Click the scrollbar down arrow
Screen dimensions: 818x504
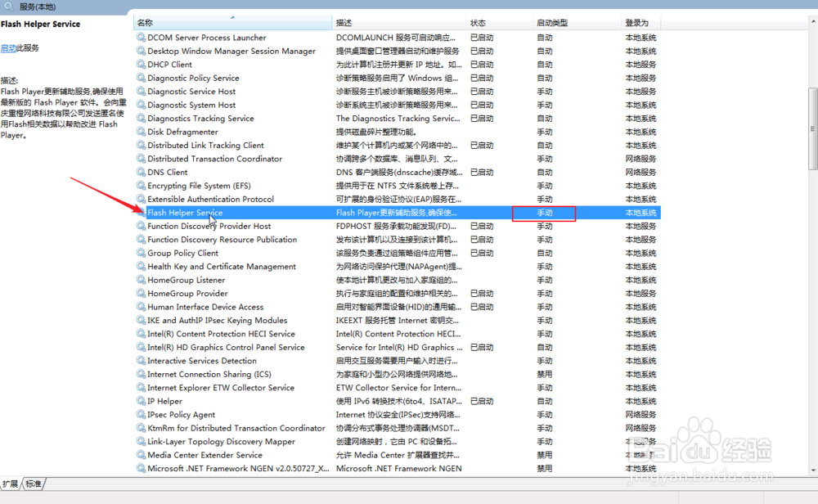813,470
